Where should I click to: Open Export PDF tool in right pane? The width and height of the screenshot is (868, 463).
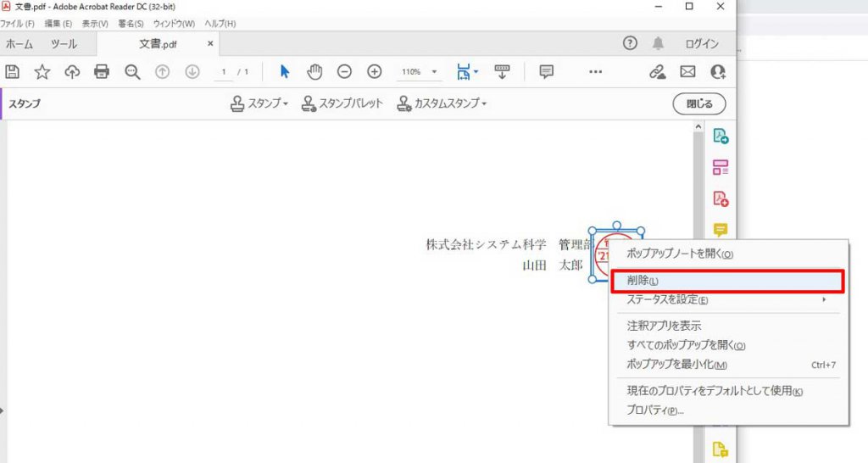(x=721, y=136)
